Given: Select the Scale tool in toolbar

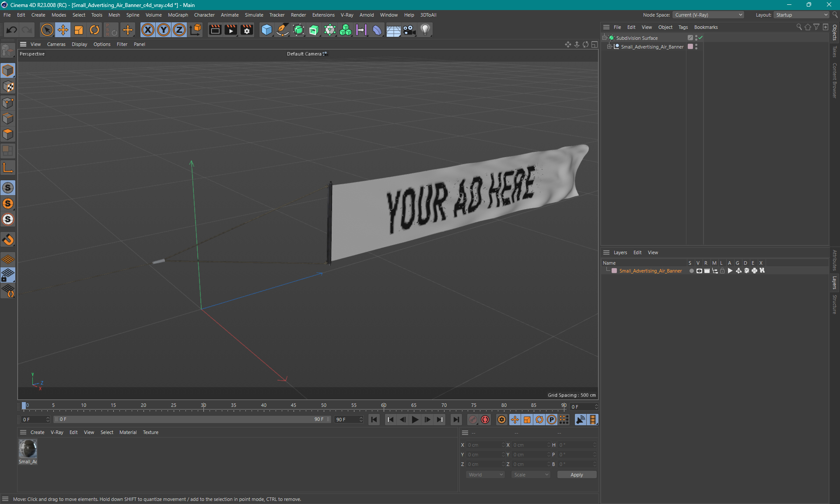Looking at the screenshot, I should 78,29.
